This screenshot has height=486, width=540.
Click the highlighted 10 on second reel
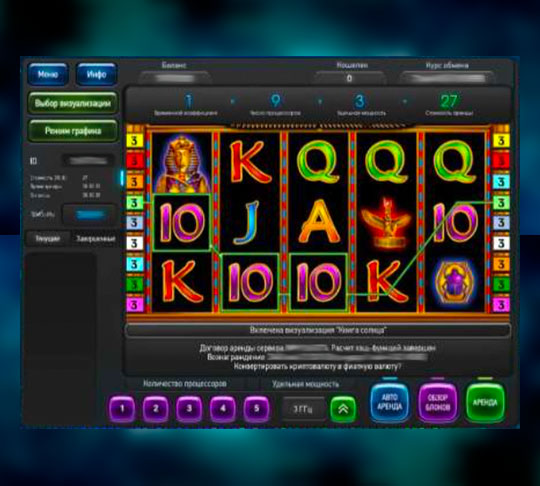click(x=250, y=282)
